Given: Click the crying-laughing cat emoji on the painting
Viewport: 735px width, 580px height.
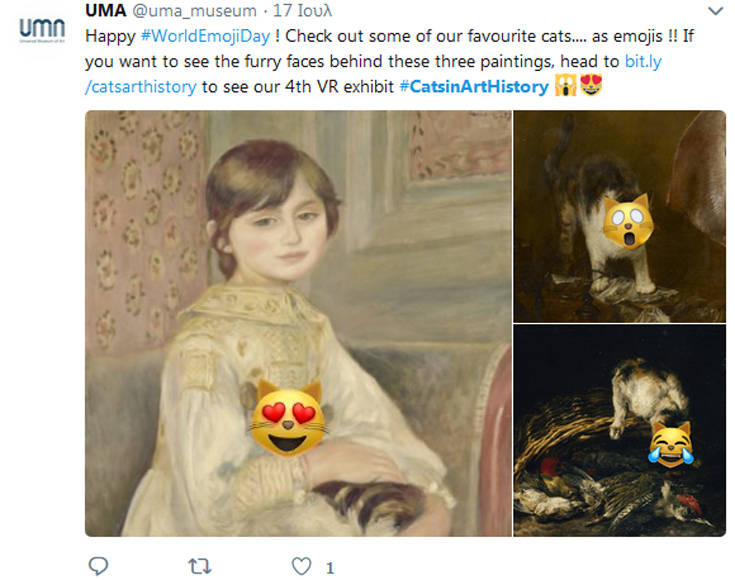Looking at the screenshot, I should point(672,445).
